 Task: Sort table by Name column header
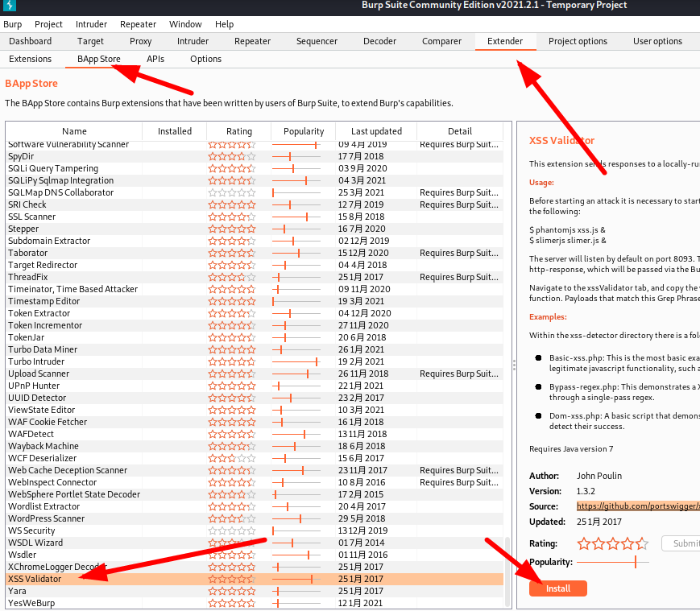click(x=74, y=131)
